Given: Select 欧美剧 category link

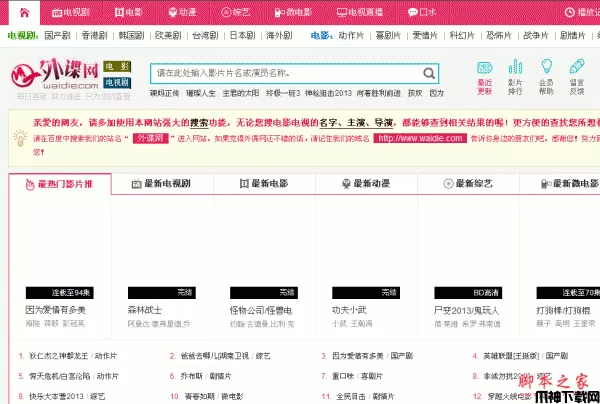Looking at the screenshot, I should coord(168,36).
